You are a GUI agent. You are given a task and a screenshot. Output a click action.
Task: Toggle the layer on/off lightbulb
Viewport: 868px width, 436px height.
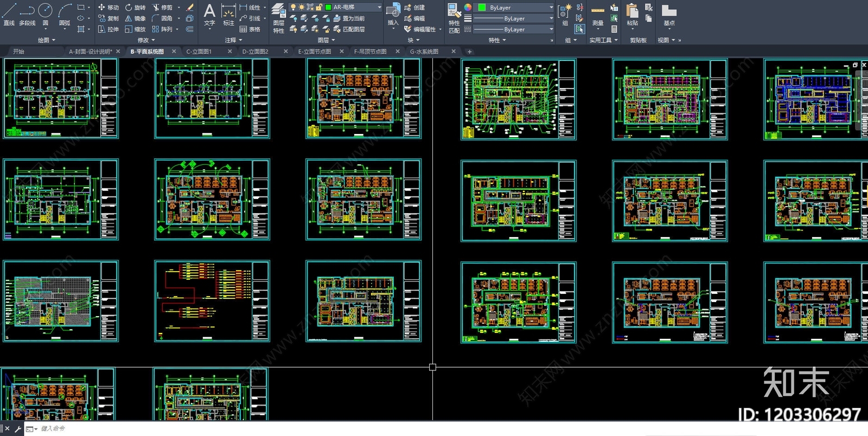tap(293, 7)
